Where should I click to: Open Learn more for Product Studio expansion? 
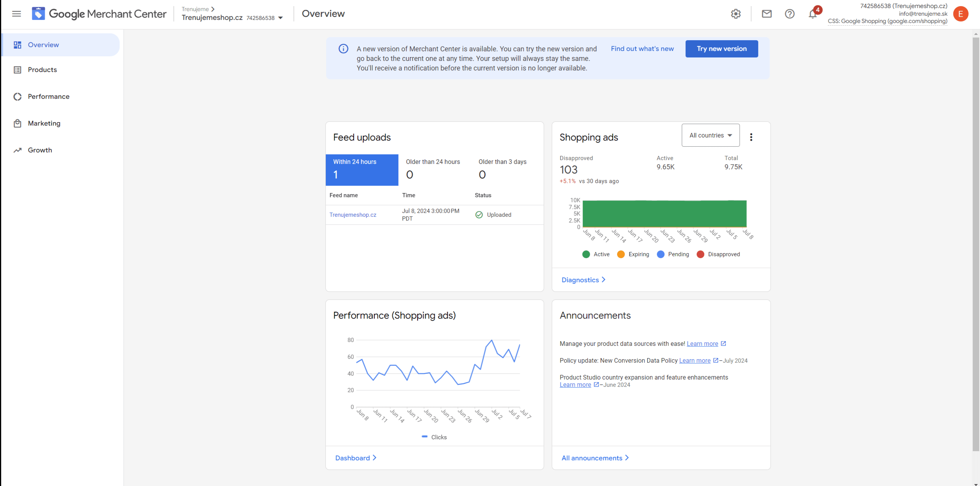(x=575, y=385)
